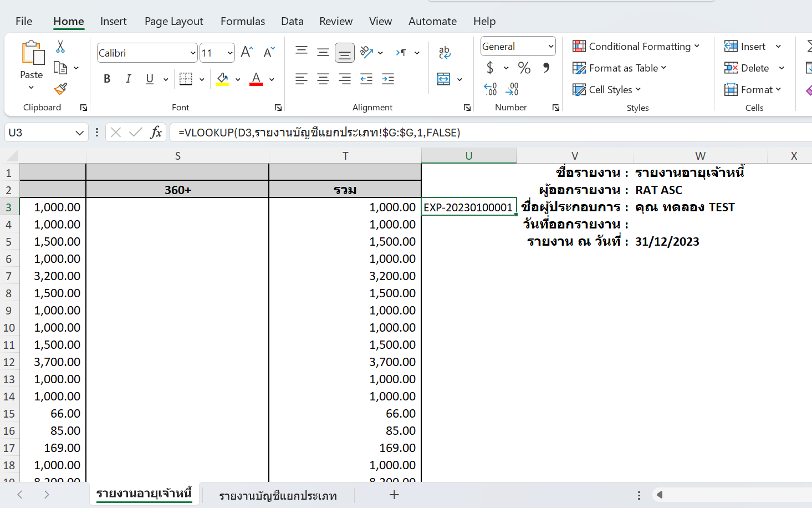812x508 pixels.
Task: Click the Wrap Text icon
Action: (445, 52)
